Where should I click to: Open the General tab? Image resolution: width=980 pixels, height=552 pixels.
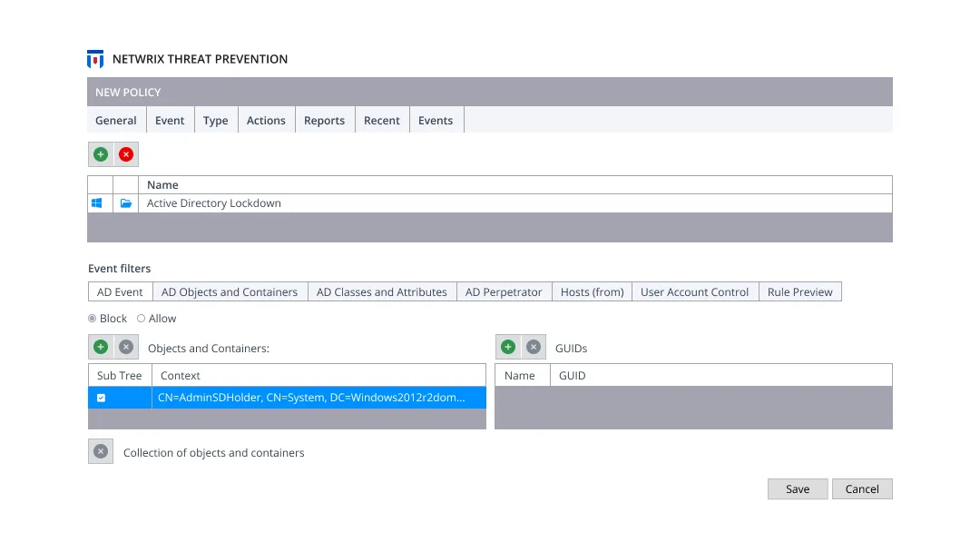[116, 120]
